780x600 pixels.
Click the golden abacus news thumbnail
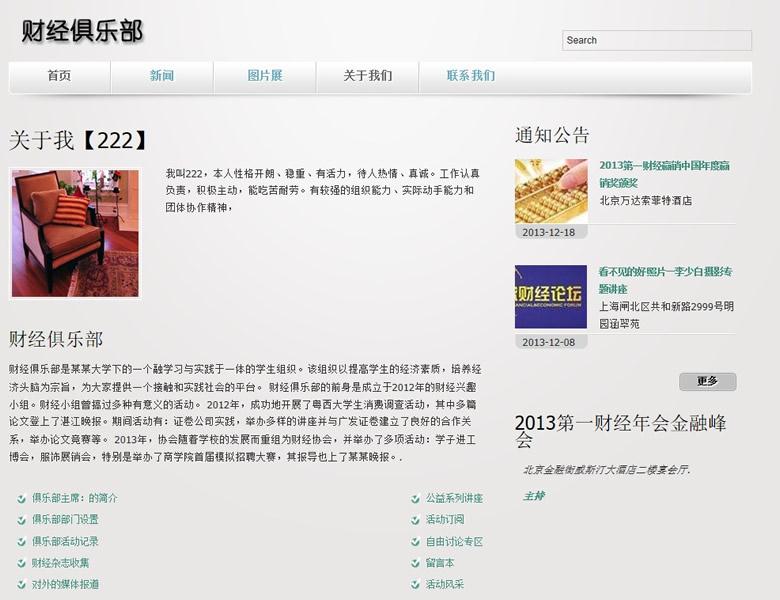(550, 191)
